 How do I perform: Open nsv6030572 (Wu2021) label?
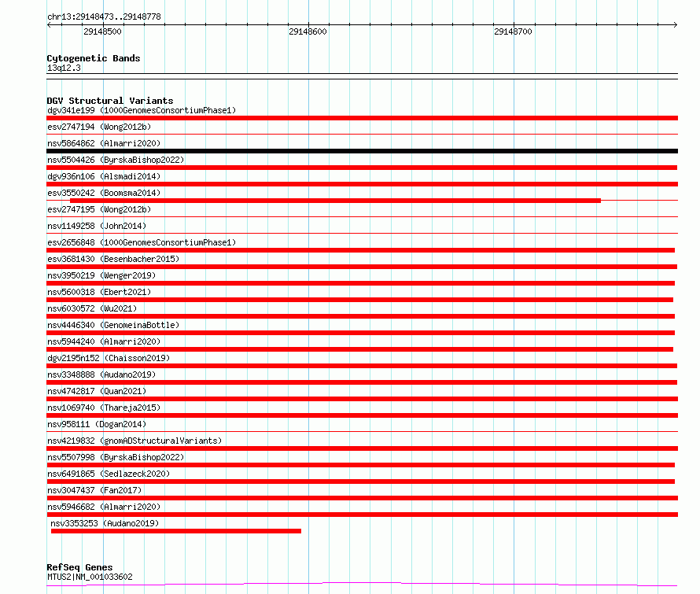[92, 308]
